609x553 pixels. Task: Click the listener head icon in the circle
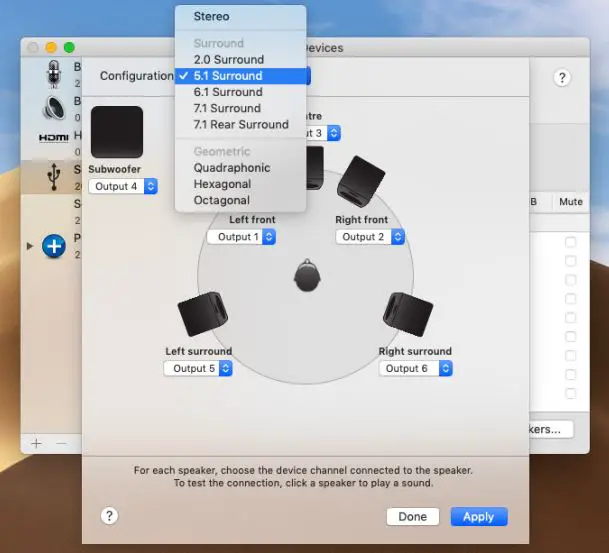point(307,275)
